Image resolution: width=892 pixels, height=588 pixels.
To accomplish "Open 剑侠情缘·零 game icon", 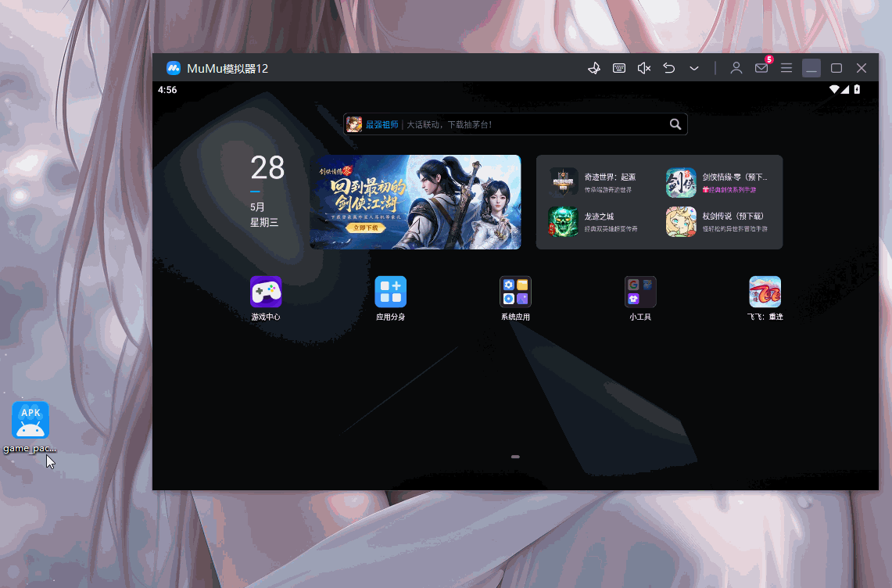I will pos(681,182).
